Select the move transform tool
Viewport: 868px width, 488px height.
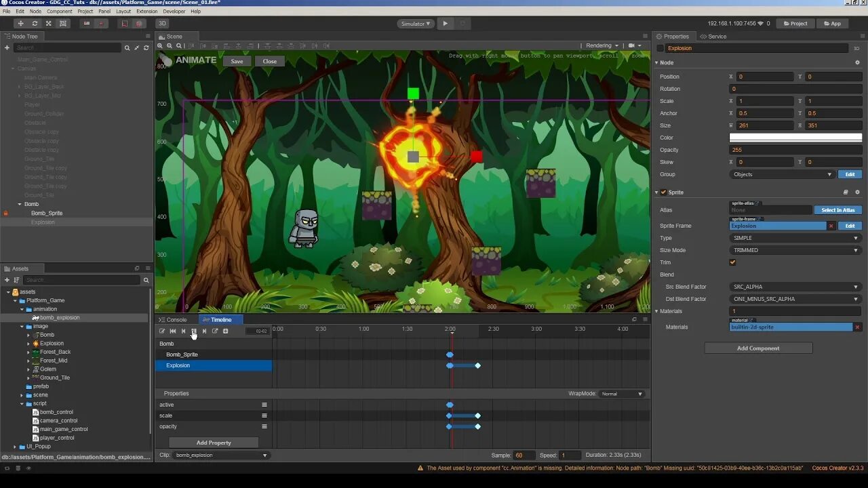tap(20, 23)
